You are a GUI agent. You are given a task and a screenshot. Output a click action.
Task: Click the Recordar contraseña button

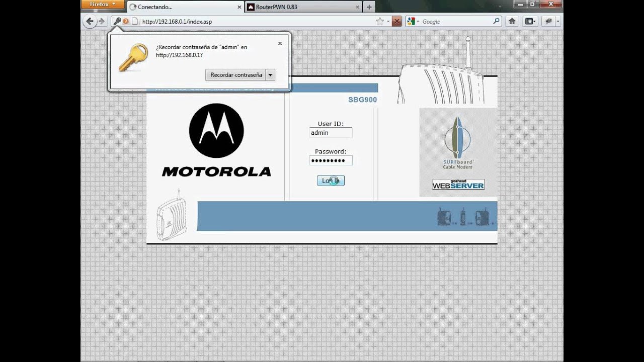[236, 75]
